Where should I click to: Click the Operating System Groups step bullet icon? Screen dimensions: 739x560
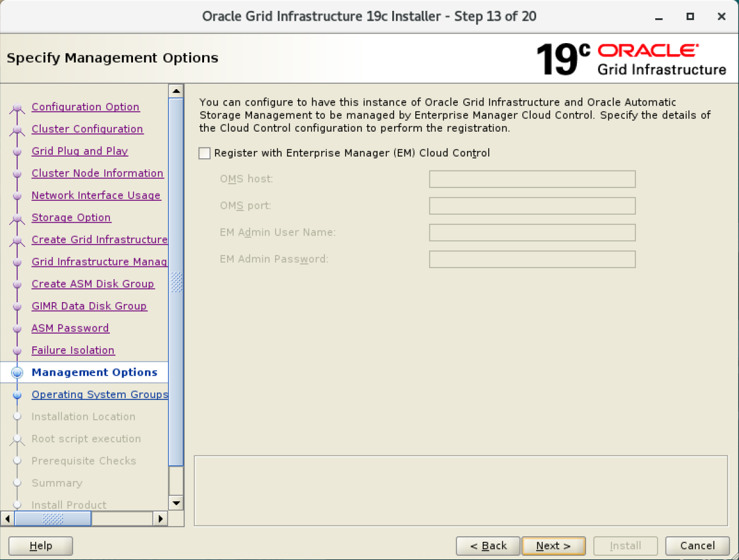17,395
